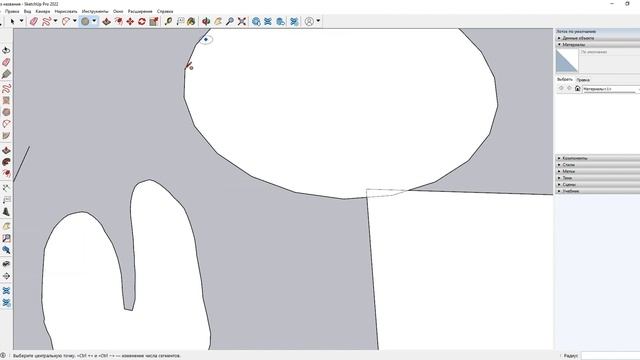Expand the Метки panel
Viewport: 640px width, 360px height.
point(598,171)
